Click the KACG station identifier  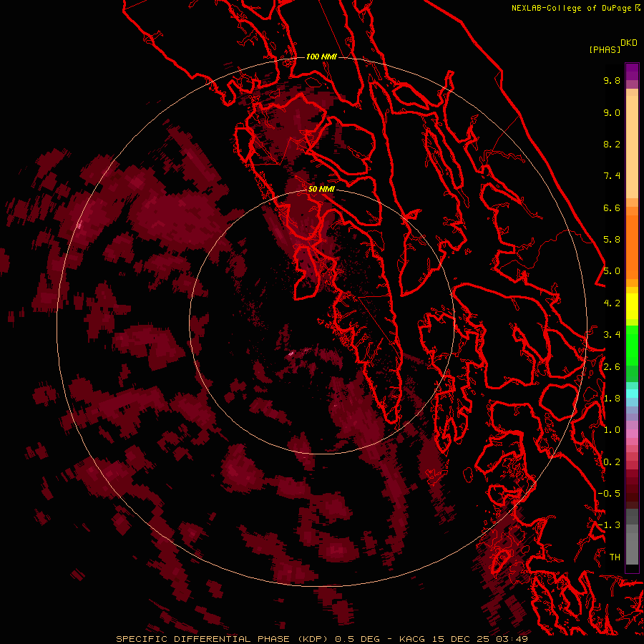pyautogui.click(x=413, y=639)
